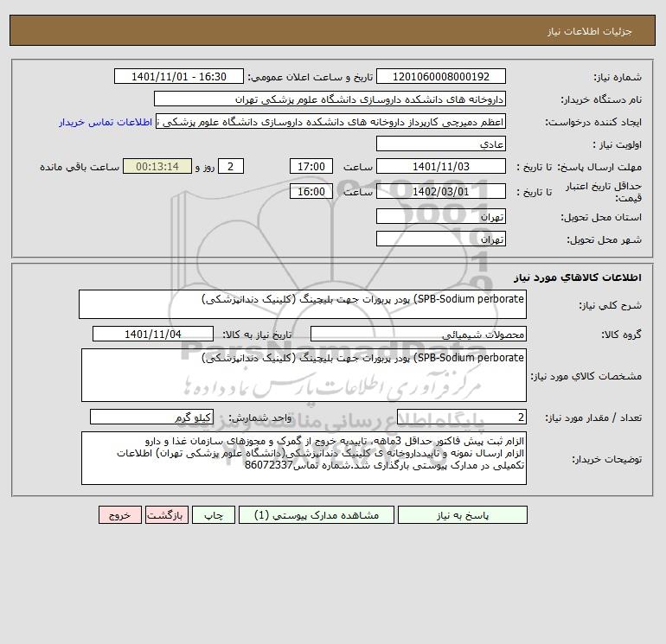Click the remaining days field showing 2
666x644 pixels.
coord(231,167)
